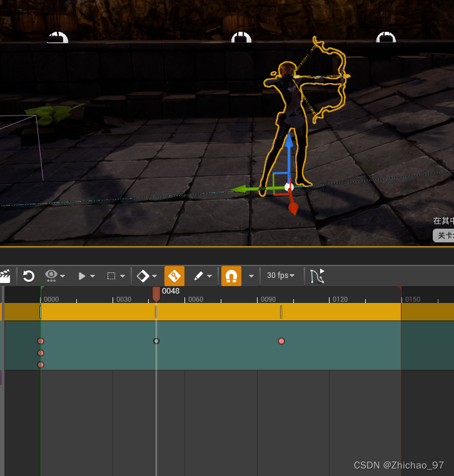Open the dashed-square selection options dropdown
This screenshot has width=454, height=476.
tap(115, 275)
